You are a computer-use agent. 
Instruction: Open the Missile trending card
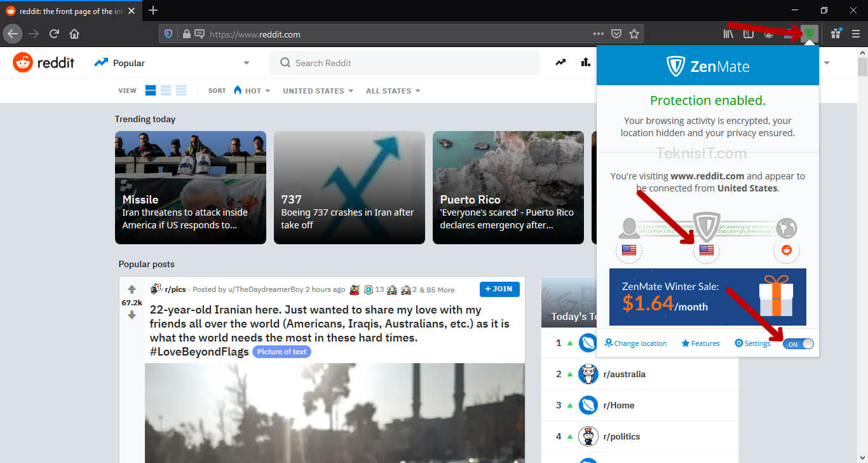coord(191,188)
